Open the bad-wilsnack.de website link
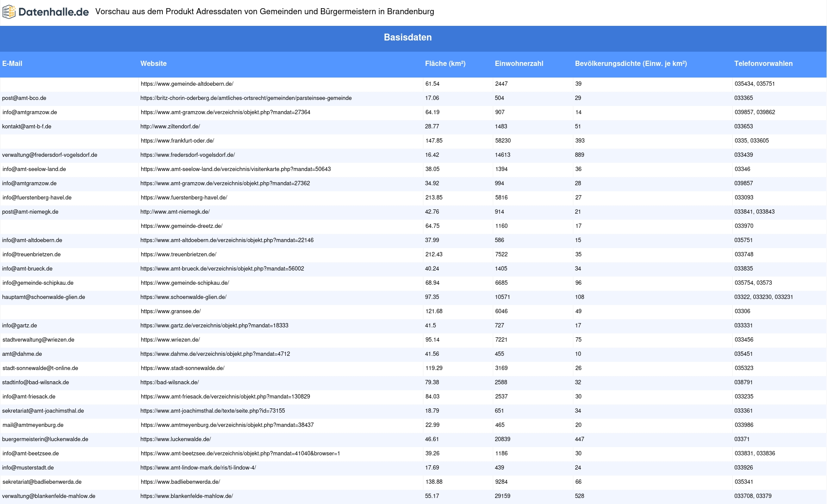The image size is (827, 504). click(169, 383)
